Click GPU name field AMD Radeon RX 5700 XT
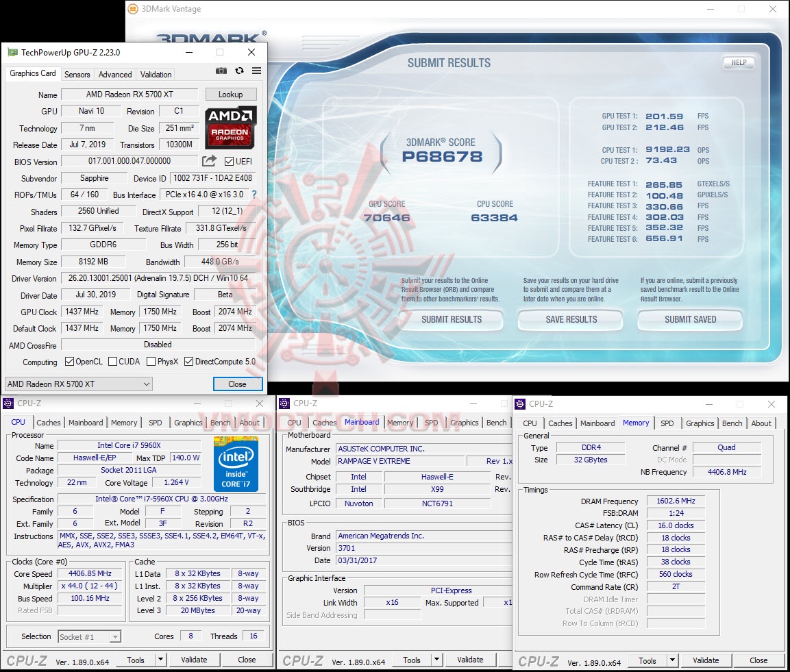 pyautogui.click(x=129, y=95)
